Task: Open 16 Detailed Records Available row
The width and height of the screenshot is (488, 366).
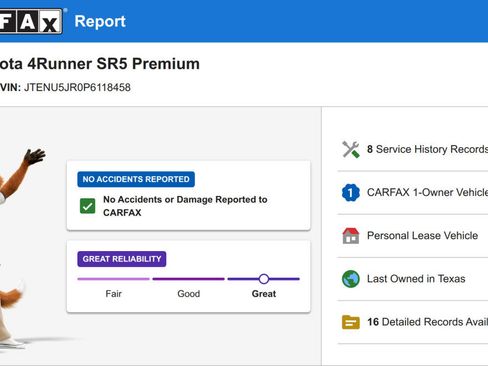Action: pos(413,322)
